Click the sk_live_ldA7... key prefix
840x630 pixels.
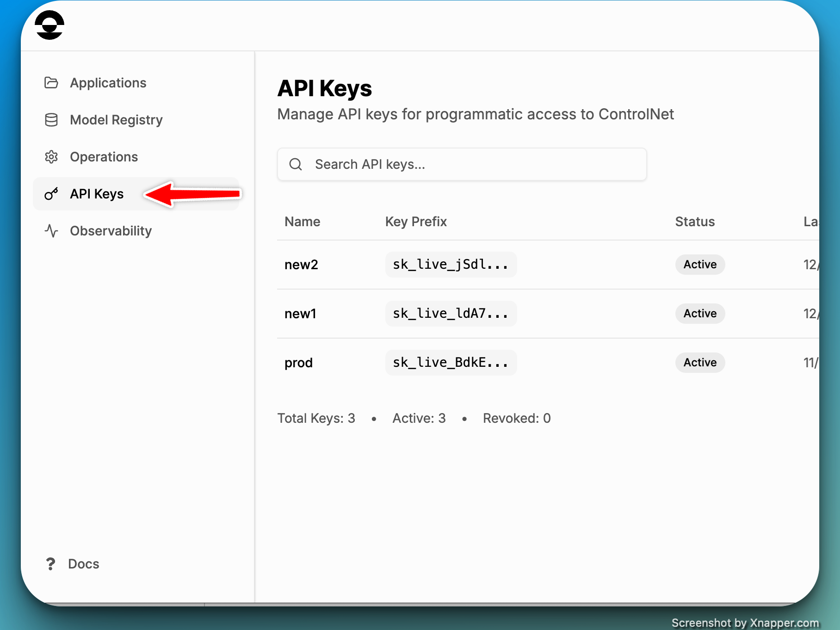tap(451, 314)
